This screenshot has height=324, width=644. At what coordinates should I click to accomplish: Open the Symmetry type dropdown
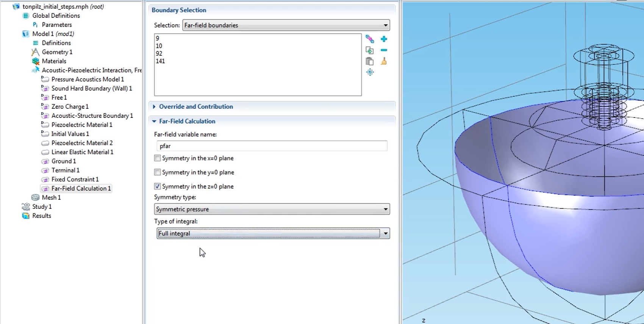(272, 209)
